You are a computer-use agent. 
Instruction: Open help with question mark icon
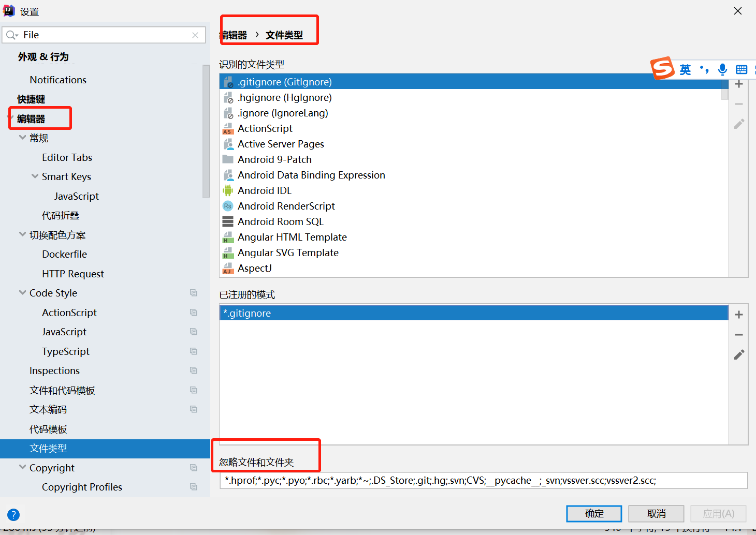13,515
